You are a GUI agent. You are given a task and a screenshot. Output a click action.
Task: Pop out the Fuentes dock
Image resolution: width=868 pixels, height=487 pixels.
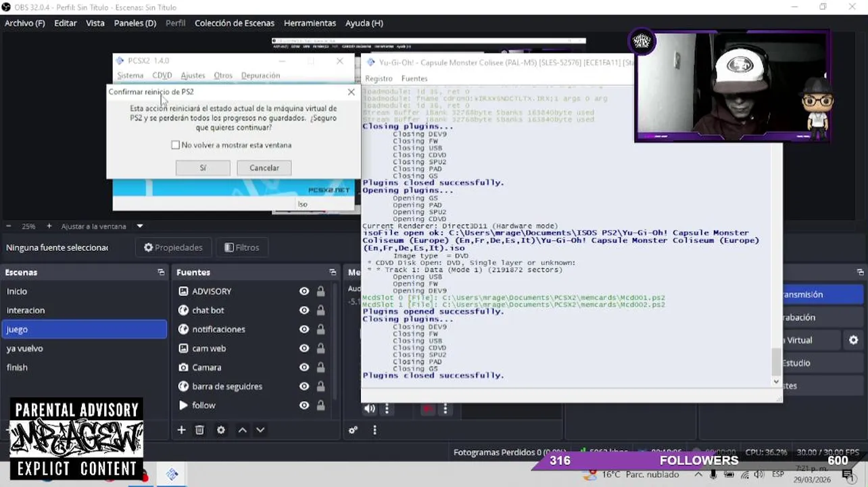tap(333, 272)
